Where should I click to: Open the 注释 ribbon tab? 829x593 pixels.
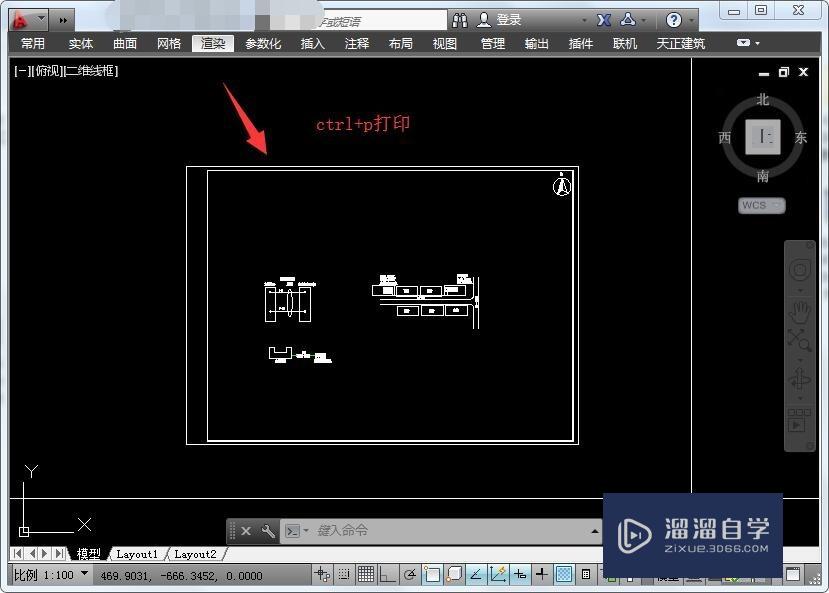point(357,43)
